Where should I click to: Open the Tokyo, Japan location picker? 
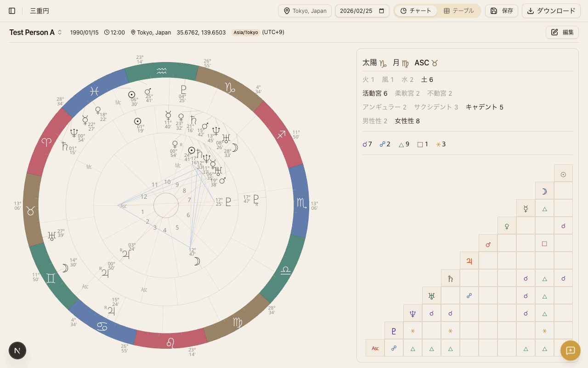(305, 11)
